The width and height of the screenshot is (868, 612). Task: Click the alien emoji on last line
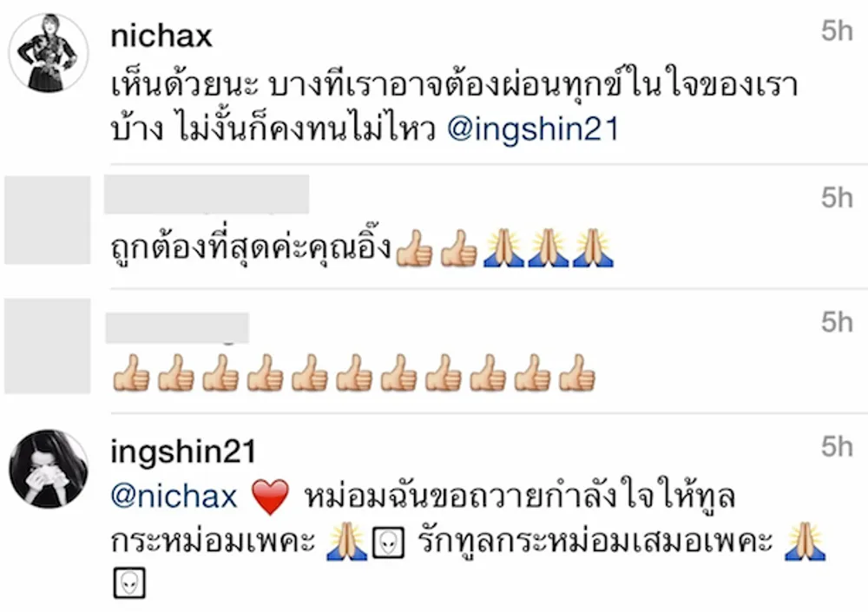(x=129, y=582)
